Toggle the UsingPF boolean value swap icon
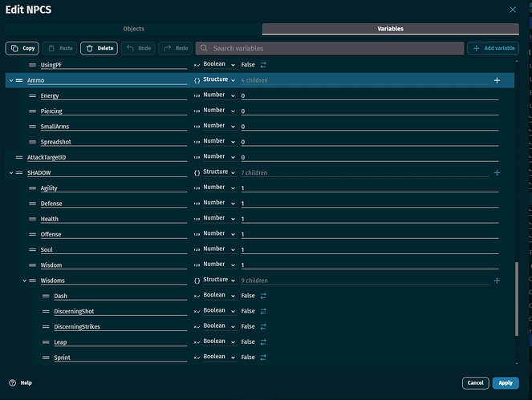The height and width of the screenshot is (400, 532). point(263,64)
